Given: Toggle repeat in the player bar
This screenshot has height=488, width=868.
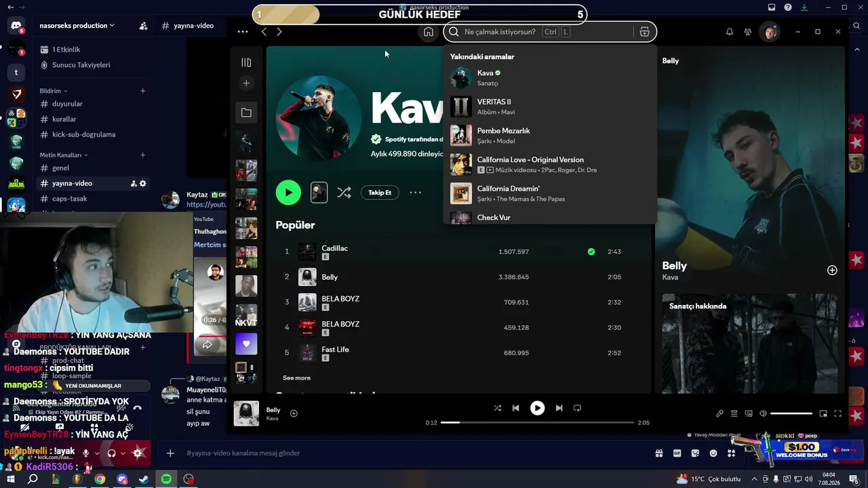Looking at the screenshot, I should pyautogui.click(x=578, y=408).
